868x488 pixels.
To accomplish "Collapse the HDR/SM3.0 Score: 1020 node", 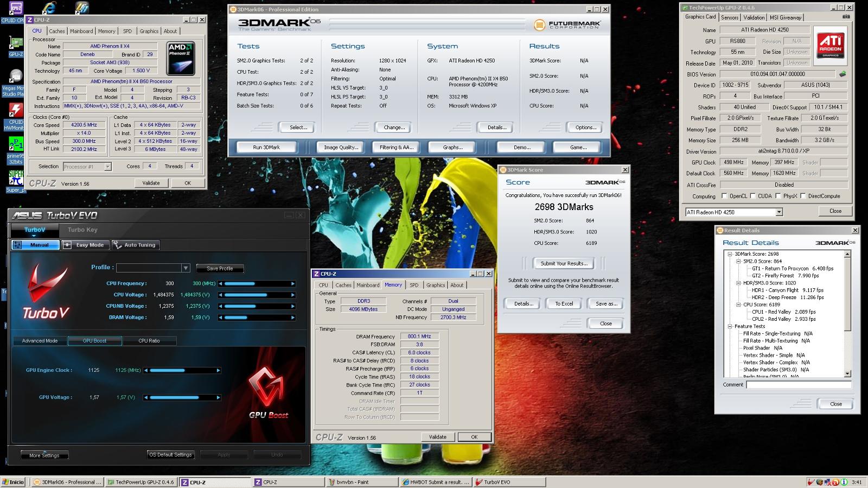I will [x=738, y=283].
